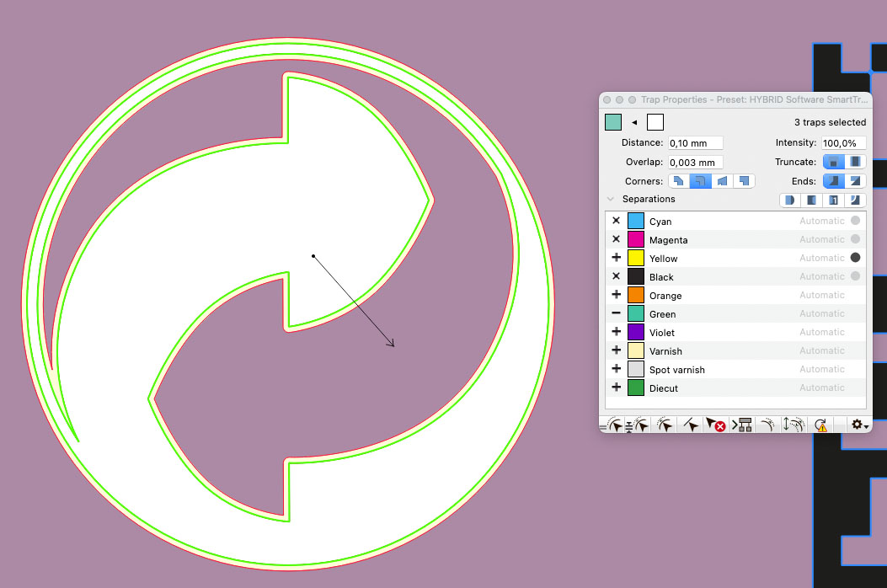Click the single curved arc tool icon

click(x=767, y=425)
